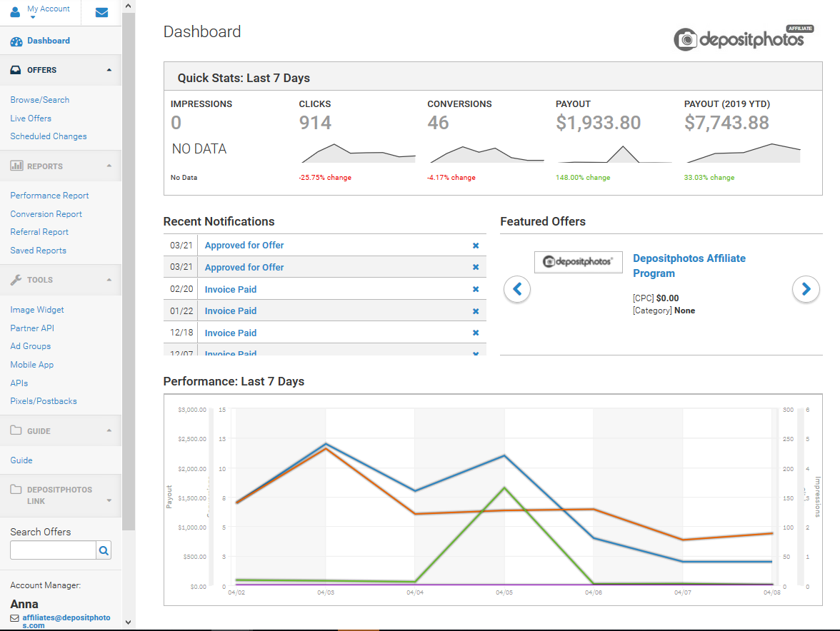Open Browse/Search offers
This screenshot has height=631, width=840.
tap(40, 100)
